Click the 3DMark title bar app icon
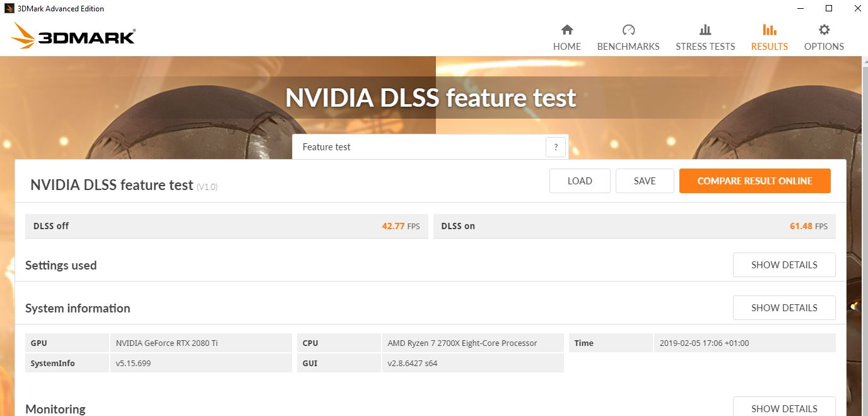The height and width of the screenshot is (416, 868). point(9,9)
